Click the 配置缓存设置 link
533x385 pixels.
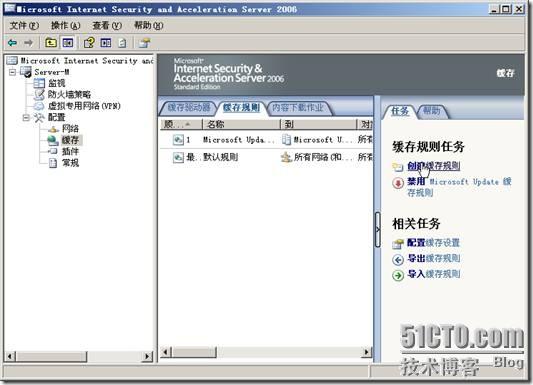point(433,243)
